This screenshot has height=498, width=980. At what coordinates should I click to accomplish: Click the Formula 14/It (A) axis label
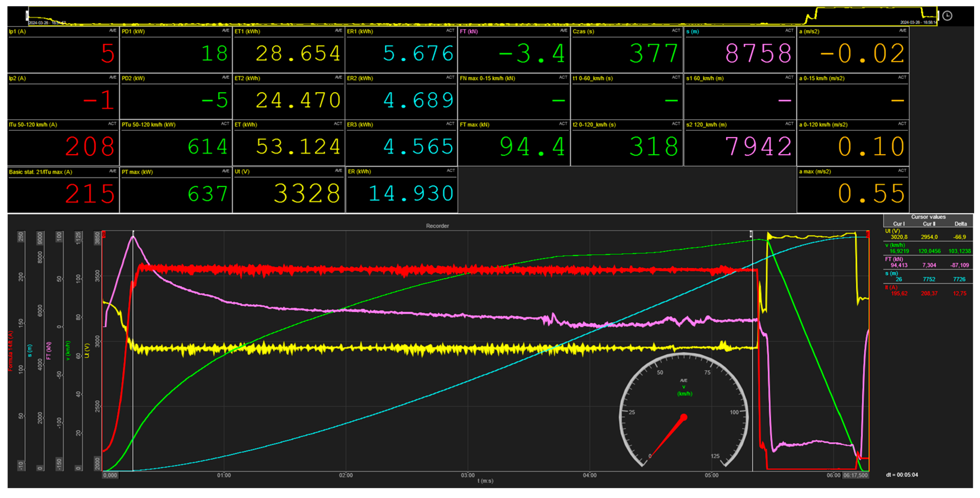[x=11, y=351]
